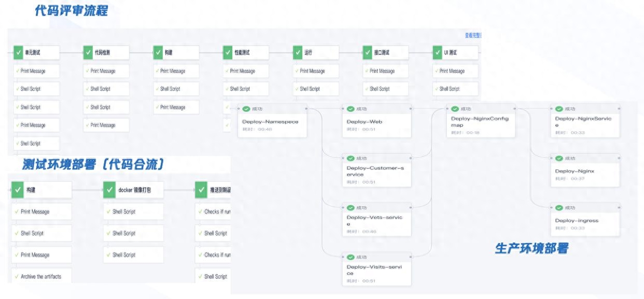Click Deploy-Visits-service node
The width and height of the screenshot is (644, 299).
[x=377, y=269]
